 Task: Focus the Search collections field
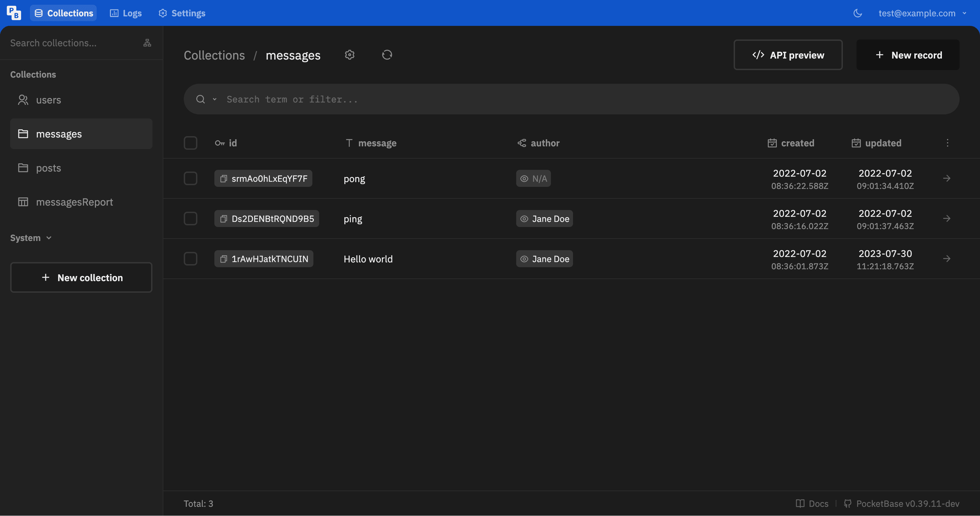(72, 43)
